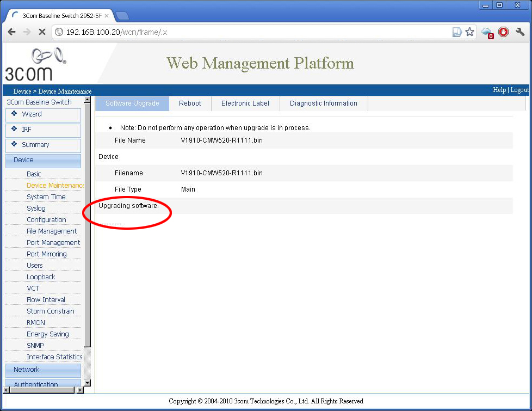Select Device Maintenance in the sidebar
532x411 pixels.
(x=55, y=186)
